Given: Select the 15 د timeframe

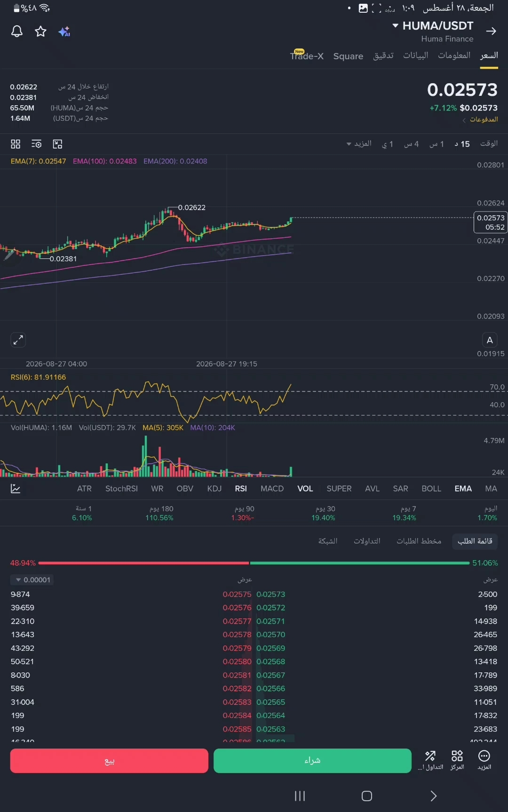Looking at the screenshot, I should point(462,144).
